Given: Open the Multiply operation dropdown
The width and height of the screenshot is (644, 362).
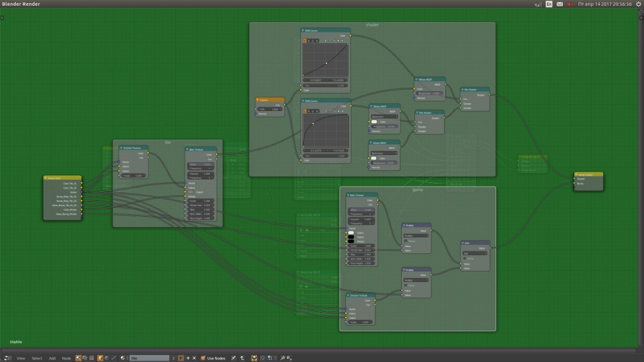Looking at the screenshot, I should 416,236.
